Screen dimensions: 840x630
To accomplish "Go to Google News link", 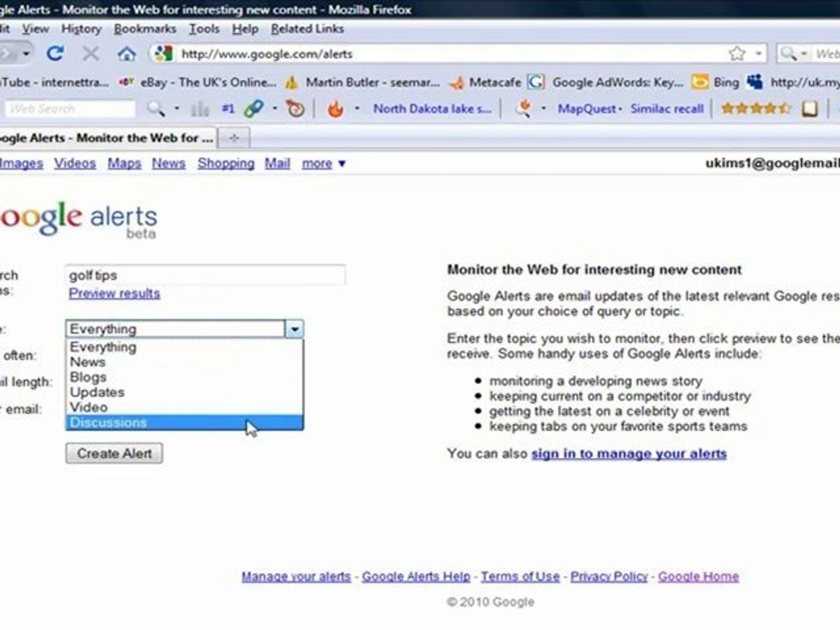I will 169,164.
